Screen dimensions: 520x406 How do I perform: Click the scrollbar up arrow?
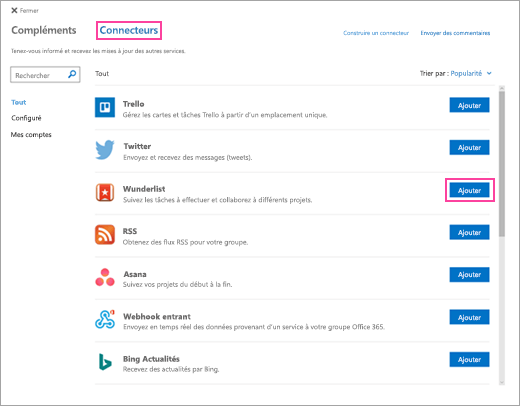pos(502,88)
